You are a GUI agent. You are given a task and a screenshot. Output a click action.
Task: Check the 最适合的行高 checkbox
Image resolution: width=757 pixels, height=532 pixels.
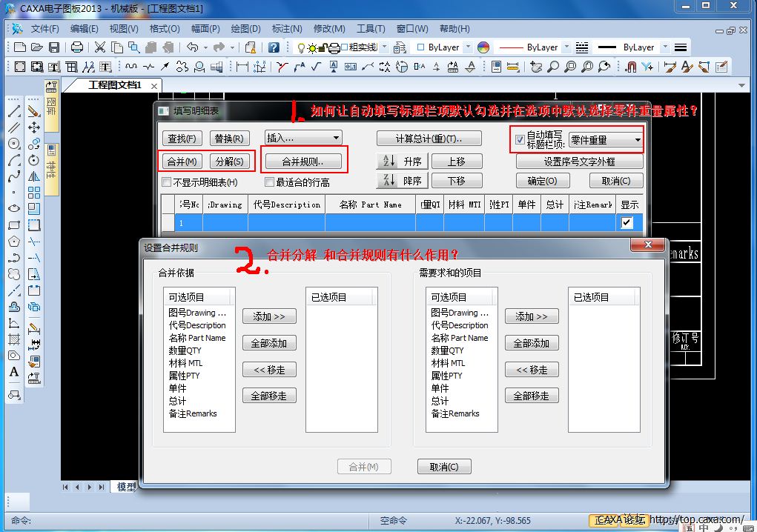(270, 182)
